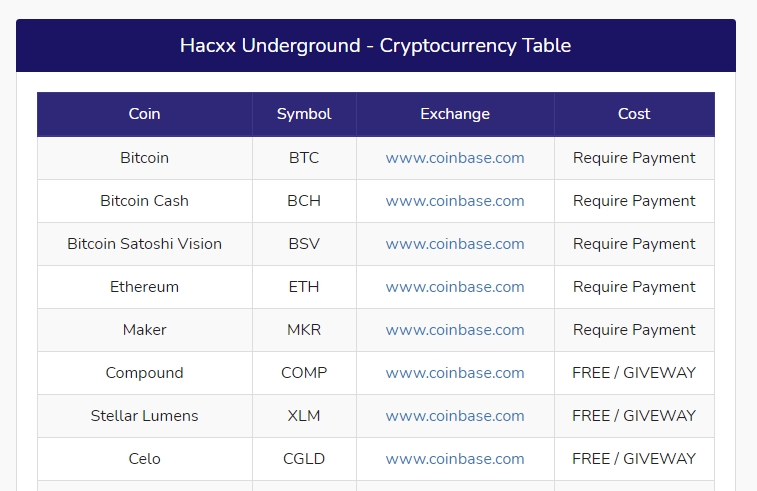Click the Hacxx Underground table title

pos(375,46)
